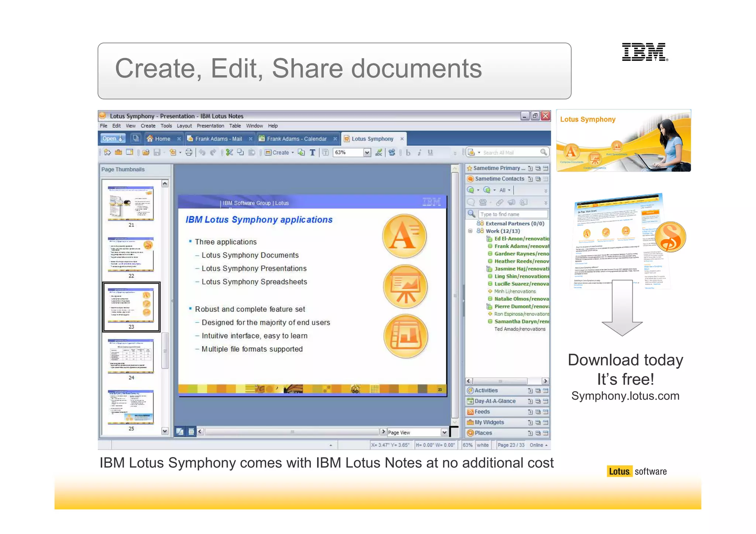Screen dimensions: 756x534
Task: Open the Online status menu in status bar
Action: click(x=539, y=445)
